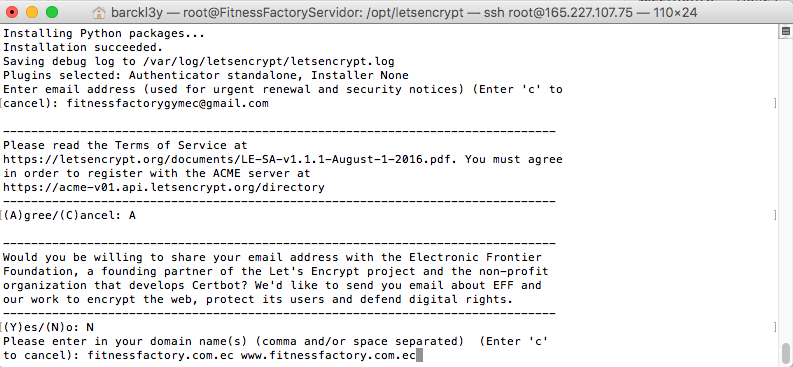Click the (Y)es/(N)o answer line

point(49,328)
